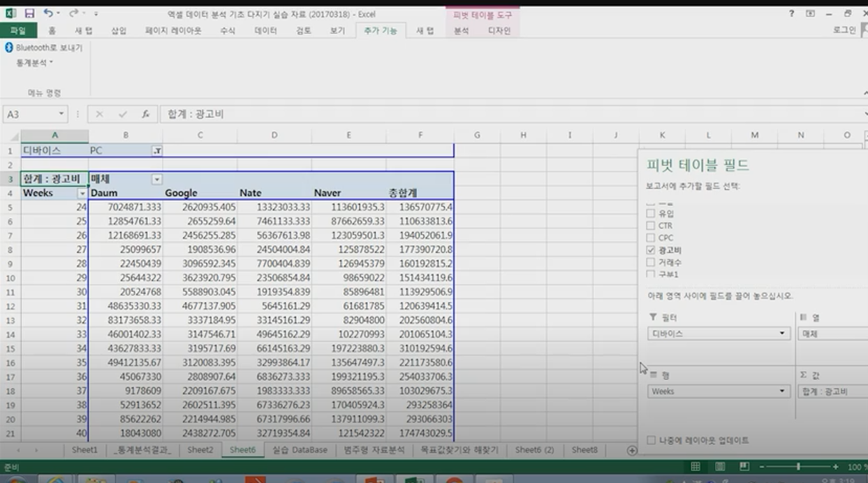Image resolution: width=868 pixels, height=483 pixels.
Task: Check the CTR field checkbox
Action: 650,225
